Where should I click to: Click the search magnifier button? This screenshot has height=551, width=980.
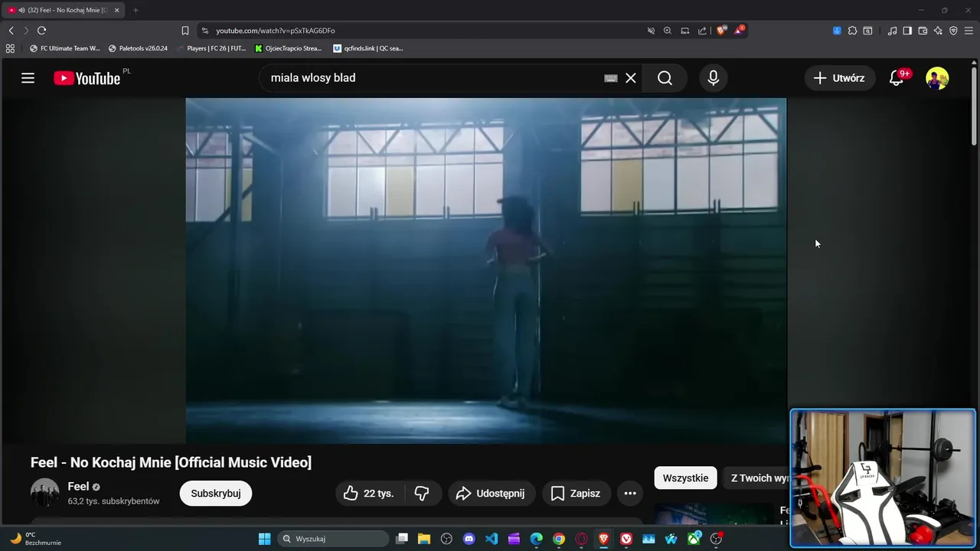pos(665,78)
